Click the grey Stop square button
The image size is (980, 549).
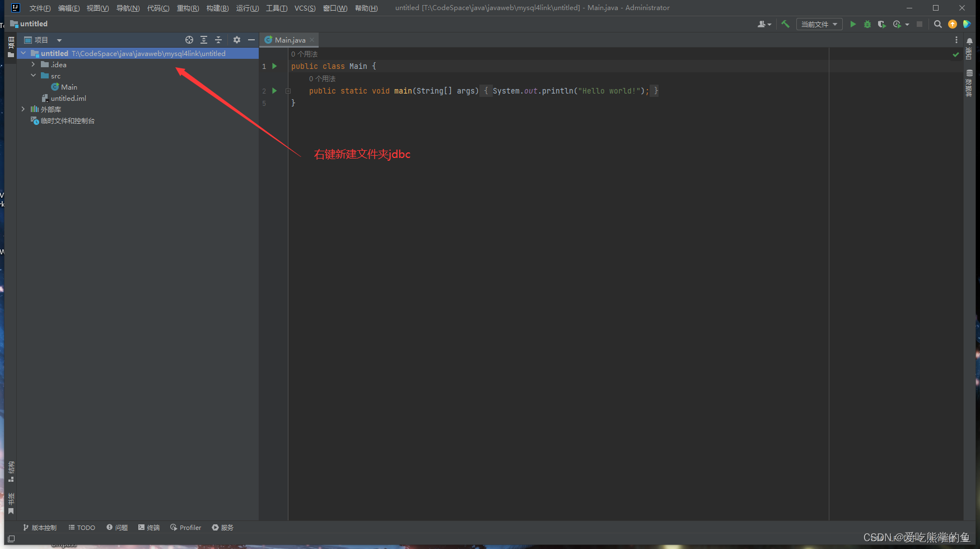pyautogui.click(x=920, y=24)
